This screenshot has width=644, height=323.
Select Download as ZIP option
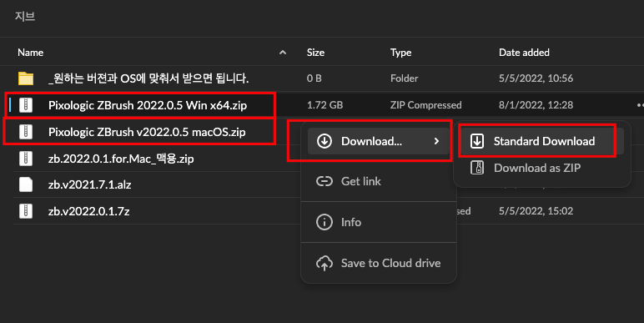pyautogui.click(x=541, y=168)
